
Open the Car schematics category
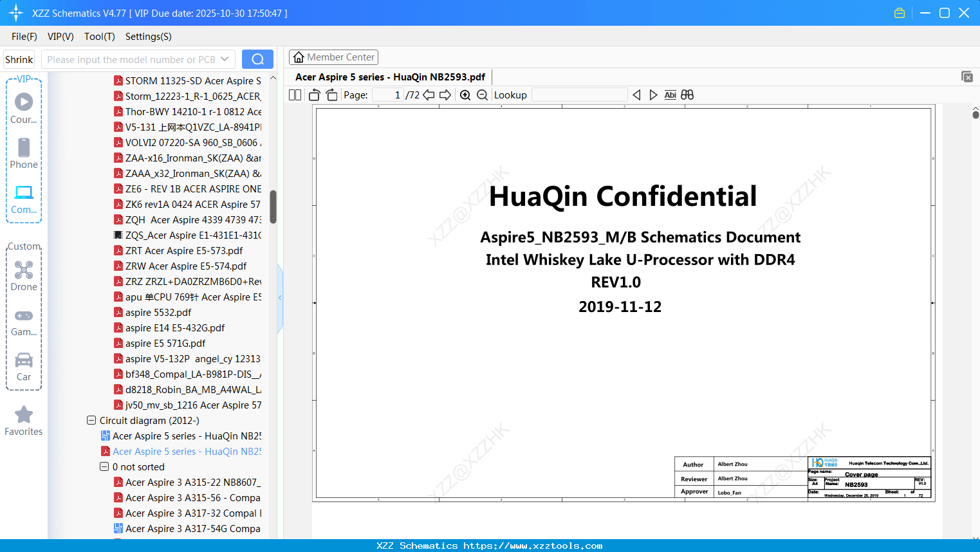(x=24, y=366)
